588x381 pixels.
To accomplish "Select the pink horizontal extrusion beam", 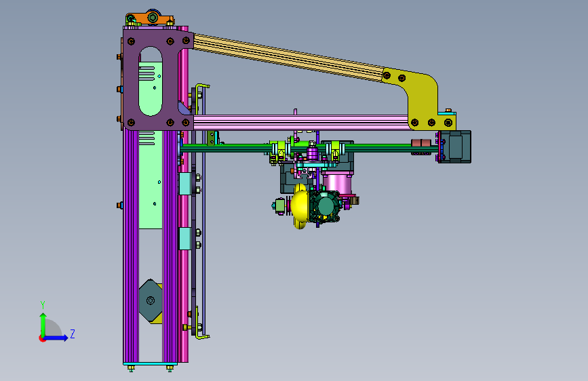I will (x=300, y=123).
